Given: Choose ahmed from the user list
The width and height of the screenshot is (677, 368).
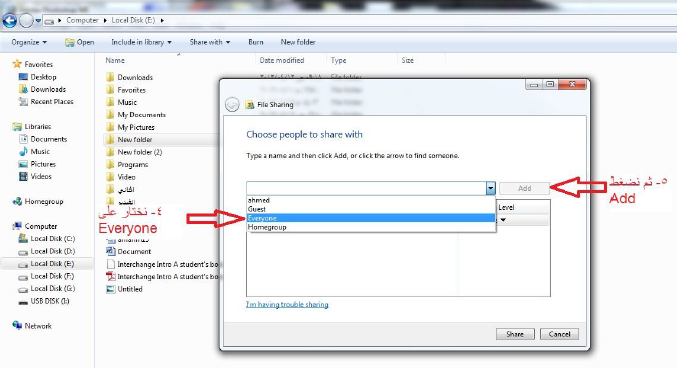Looking at the screenshot, I should coord(371,200).
